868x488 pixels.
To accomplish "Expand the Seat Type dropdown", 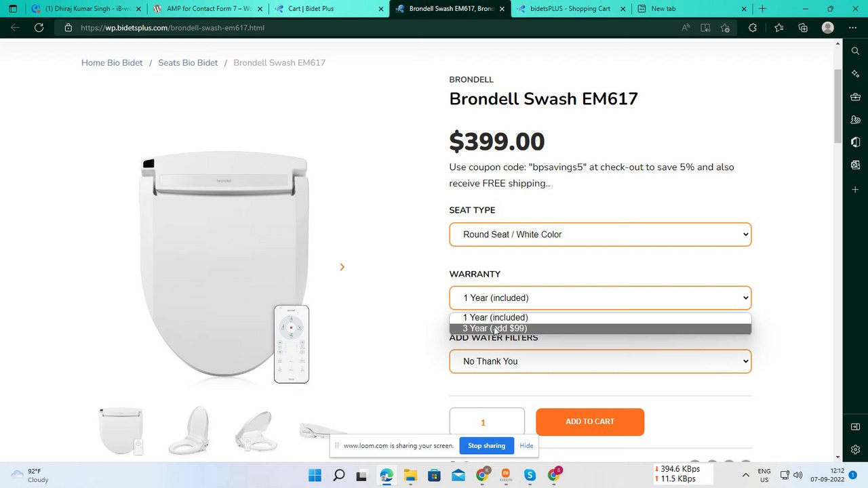I will point(600,235).
